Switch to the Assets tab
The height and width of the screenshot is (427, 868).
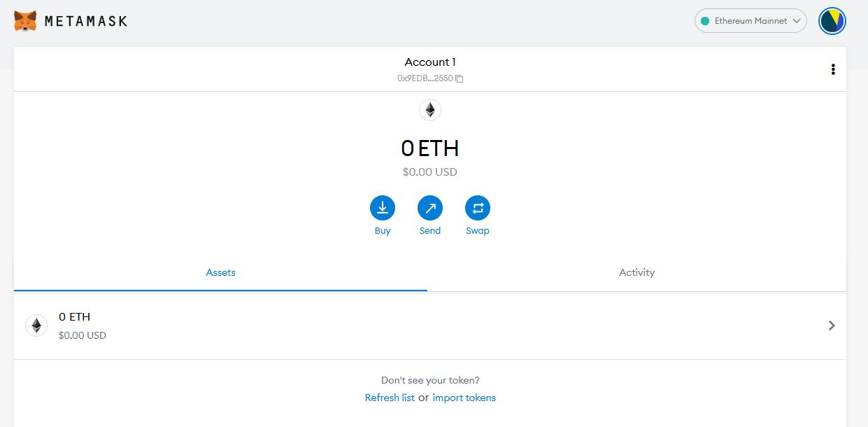(220, 273)
